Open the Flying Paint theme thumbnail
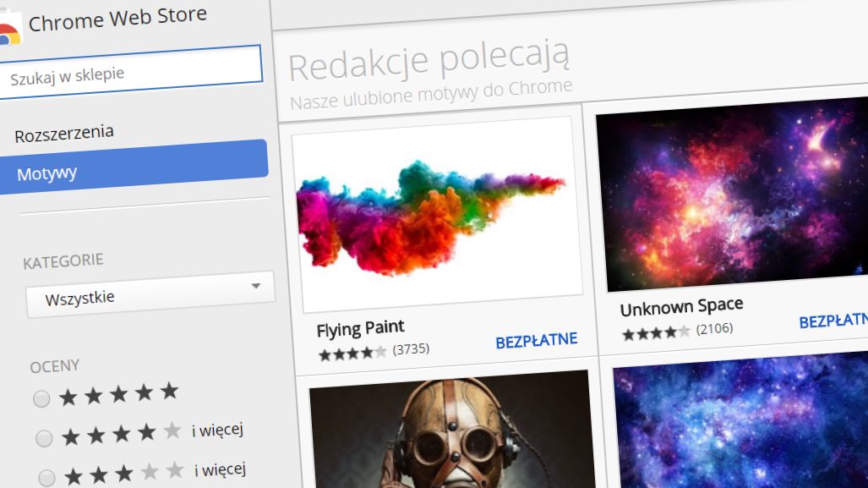Image resolution: width=868 pixels, height=488 pixels. tap(437, 214)
